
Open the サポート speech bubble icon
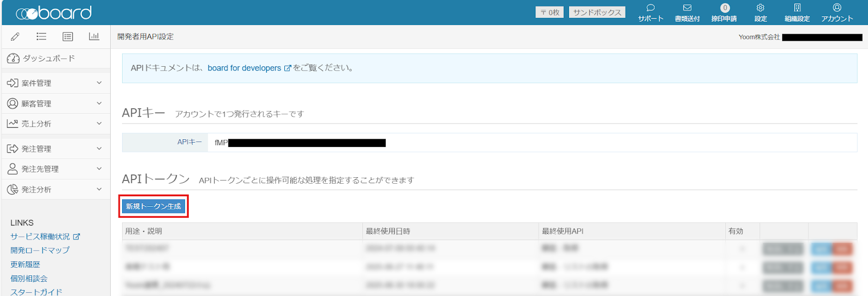(x=650, y=8)
